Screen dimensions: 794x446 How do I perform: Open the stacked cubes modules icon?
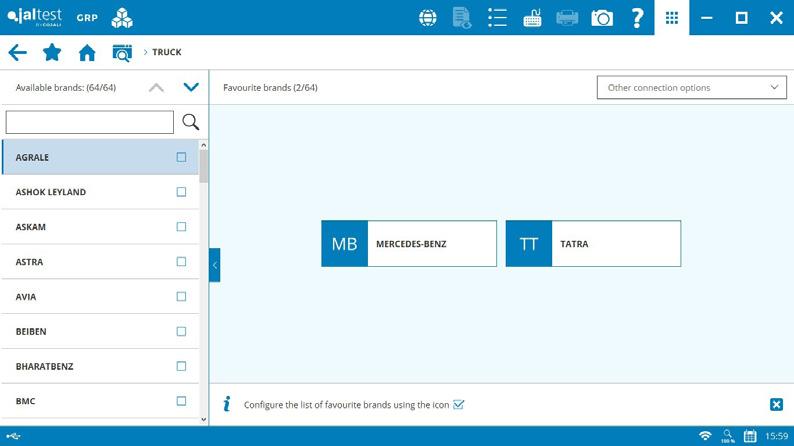tap(122, 18)
